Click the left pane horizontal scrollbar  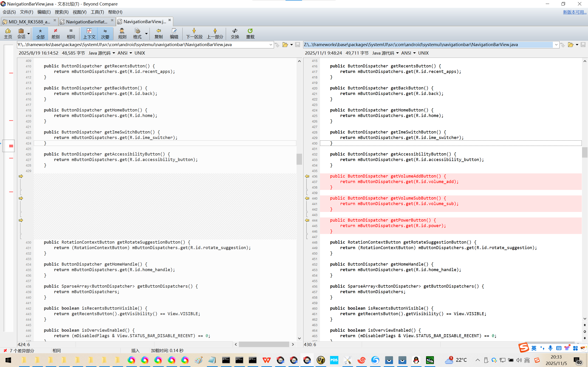tap(264, 344)
